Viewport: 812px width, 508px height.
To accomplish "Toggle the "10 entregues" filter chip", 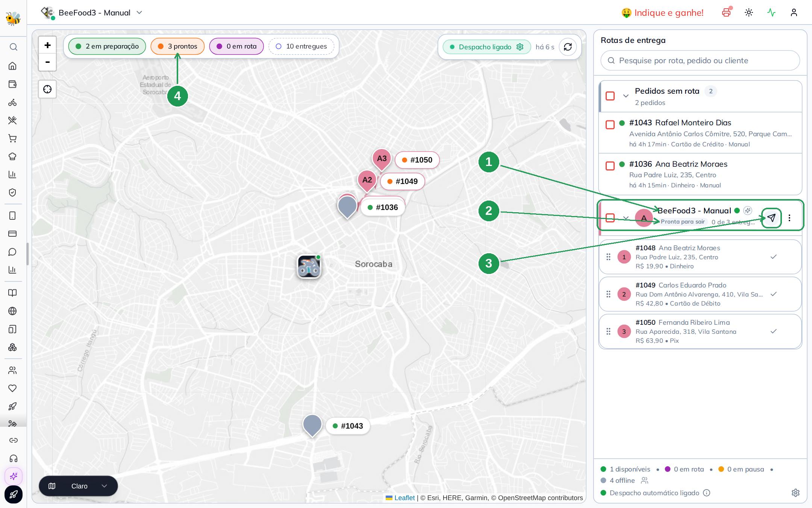I will tap(301, 46).
